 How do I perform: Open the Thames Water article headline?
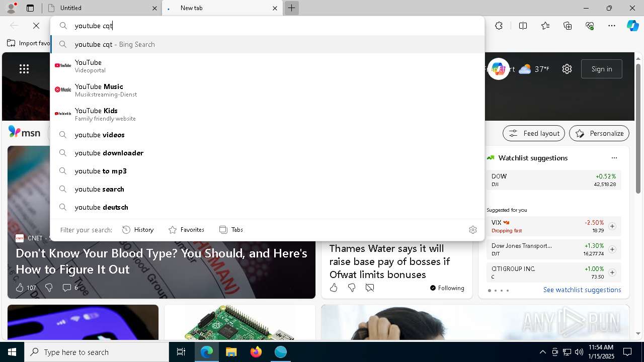390,261
